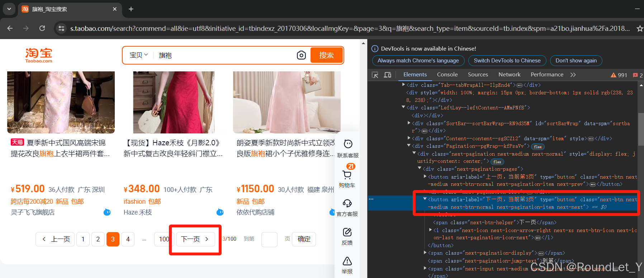
Task: Go to next page with 下一页
Action: click(x=195, y=239)
